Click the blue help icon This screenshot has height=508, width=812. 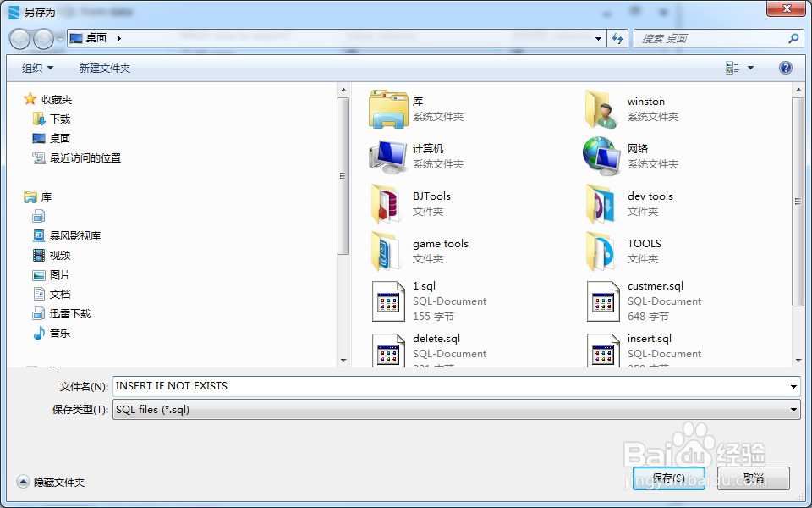click(x=785, y=68)
